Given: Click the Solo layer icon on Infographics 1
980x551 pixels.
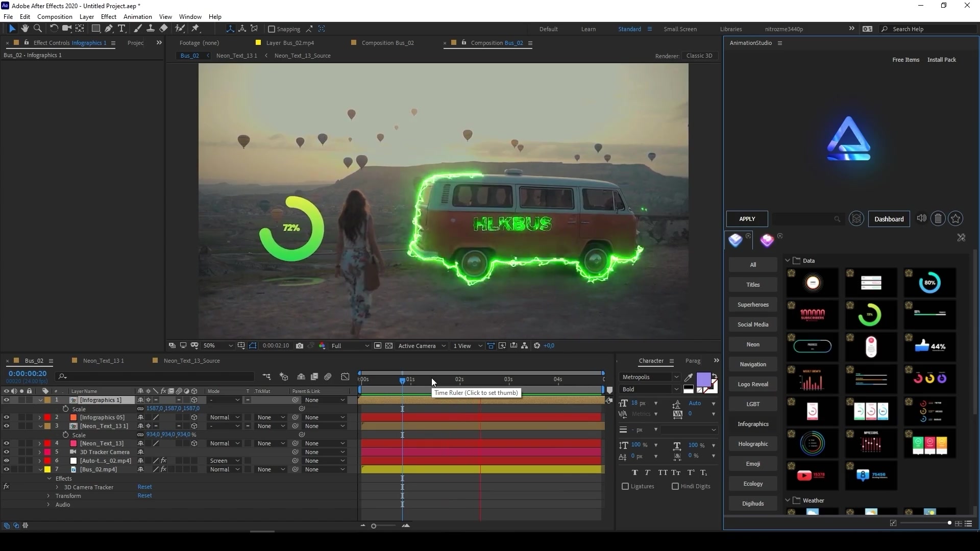Looking at the screenshot, I should tap(21, 399).
